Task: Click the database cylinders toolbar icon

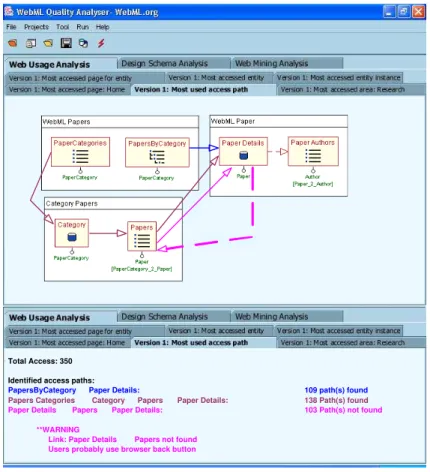Action: tap(83, 43)
